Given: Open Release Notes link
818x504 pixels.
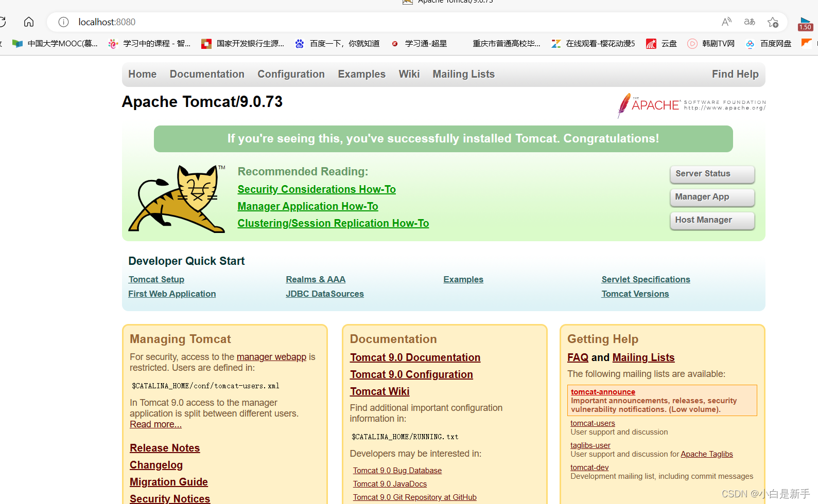Looking at the screenshot, I should click(165, 448).
